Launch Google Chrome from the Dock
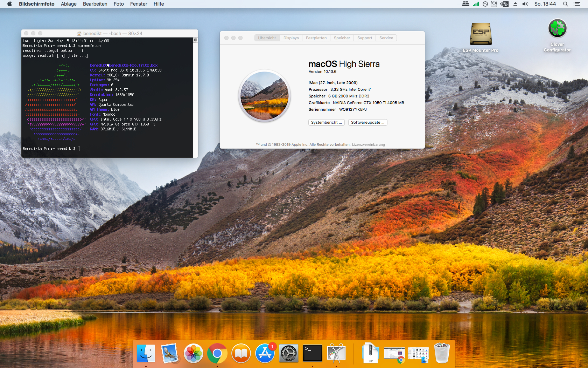This screenshot has height=368, width=588. pos(217,353)
